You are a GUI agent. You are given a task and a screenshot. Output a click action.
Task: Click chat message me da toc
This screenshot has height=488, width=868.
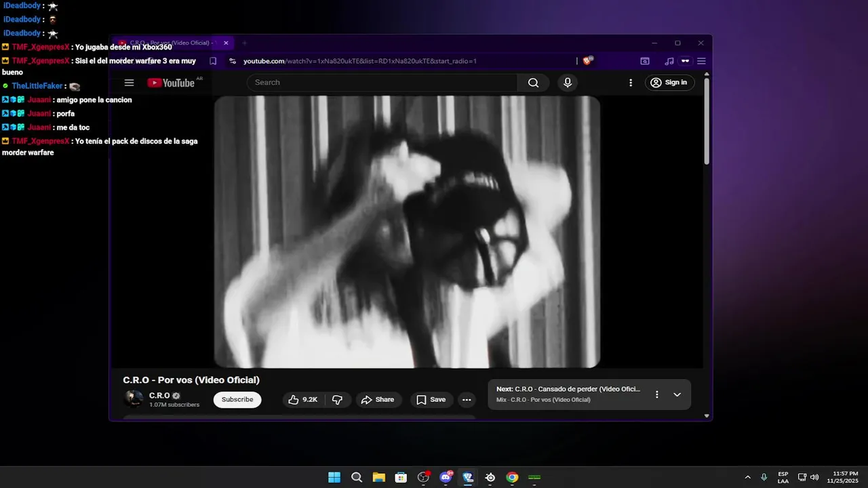(x=73, y=127)
